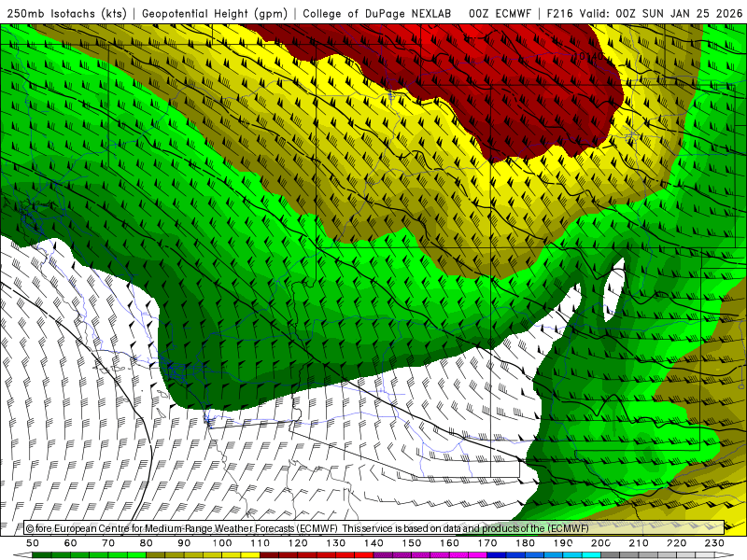Click the legend value 210
The height and width of the screenshot is (560, 747).
tap(639, 543)
